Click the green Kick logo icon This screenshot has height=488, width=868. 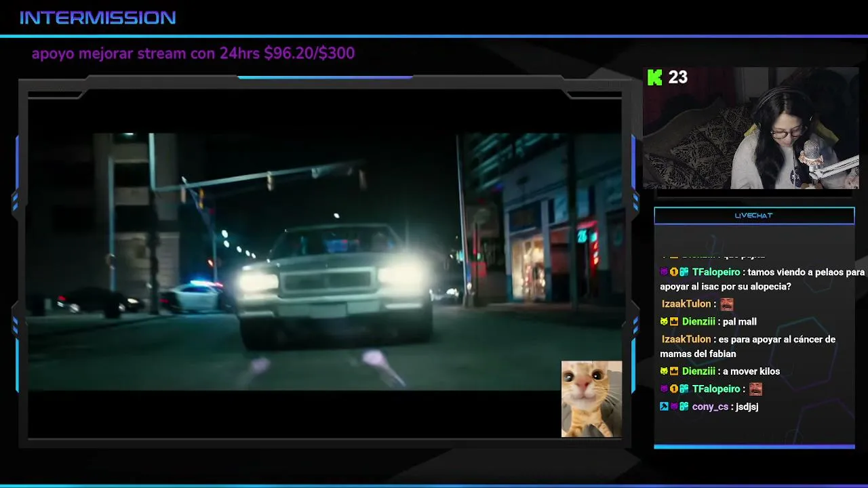point(654,77)
